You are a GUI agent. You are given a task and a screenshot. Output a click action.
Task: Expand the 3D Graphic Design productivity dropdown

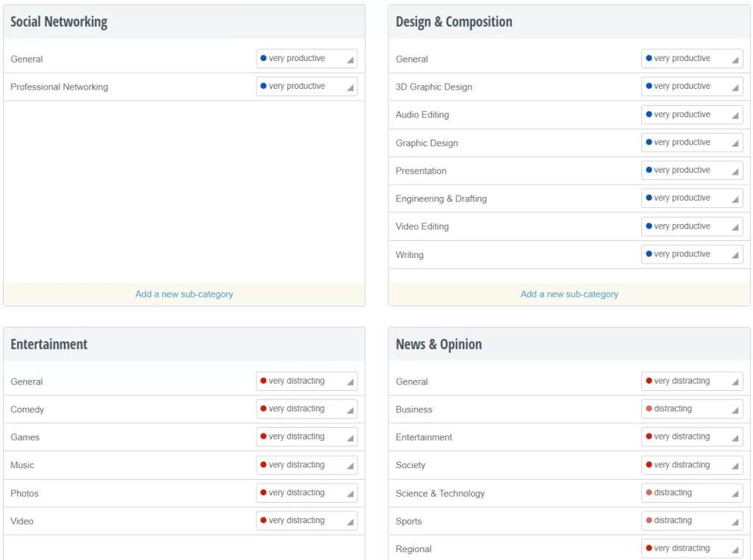click(x=692, y=87)
